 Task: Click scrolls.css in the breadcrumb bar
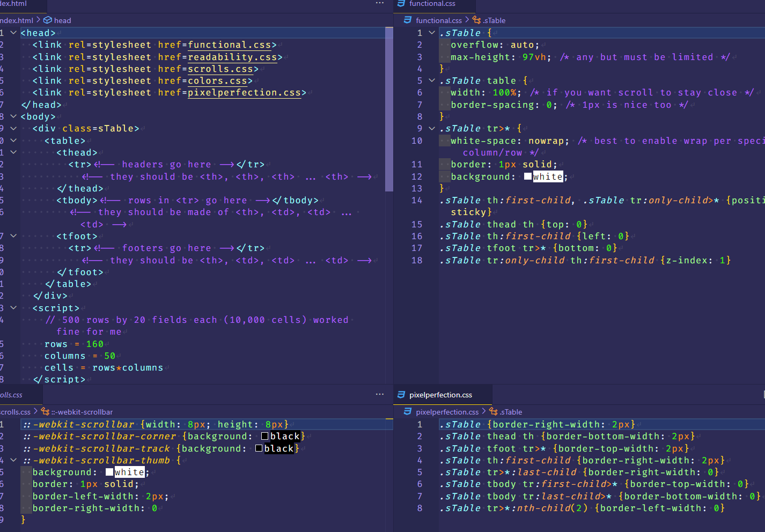pos(15,412)
